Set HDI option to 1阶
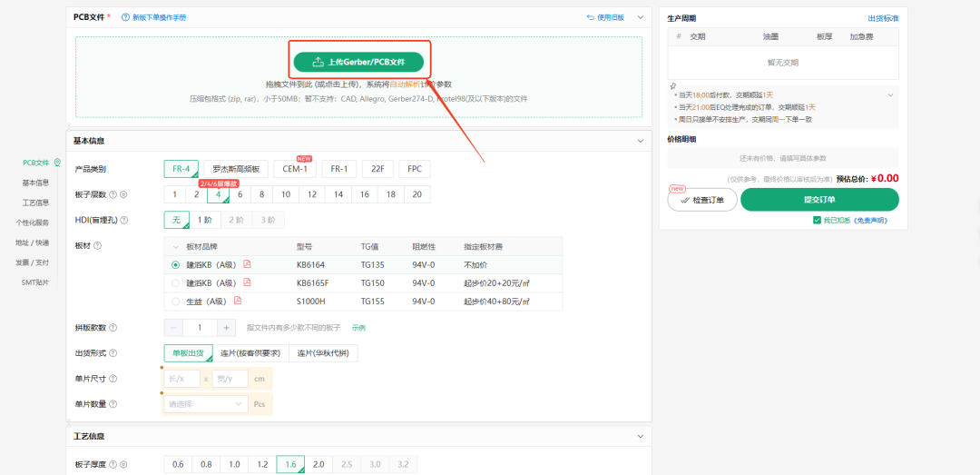Image resolution: width=980 pixels, height=475 pixels. pyautogui.click(x=205, y=221)
